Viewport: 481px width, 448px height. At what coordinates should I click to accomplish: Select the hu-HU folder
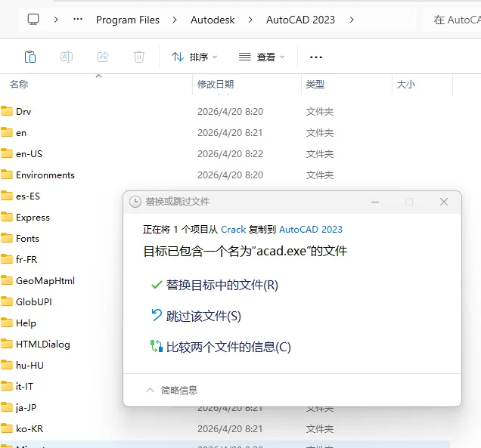pos(29,365)
